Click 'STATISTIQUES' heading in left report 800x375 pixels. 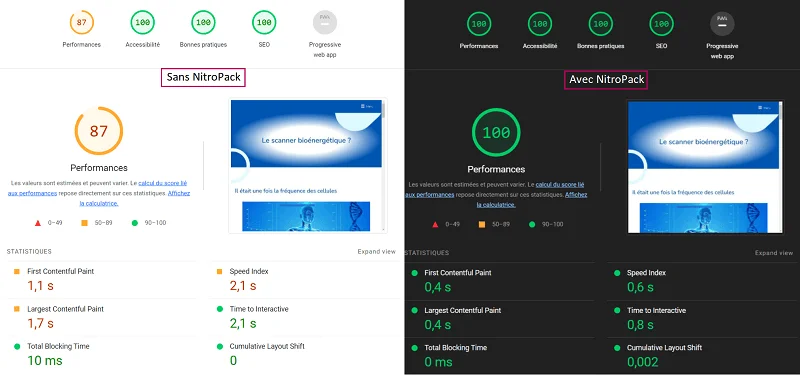(x=29, y=252)
